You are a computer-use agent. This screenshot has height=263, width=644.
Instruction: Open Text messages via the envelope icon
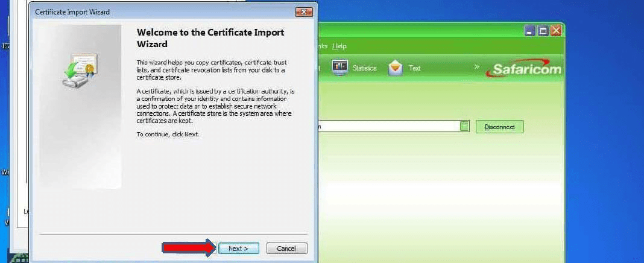(395, 68)
